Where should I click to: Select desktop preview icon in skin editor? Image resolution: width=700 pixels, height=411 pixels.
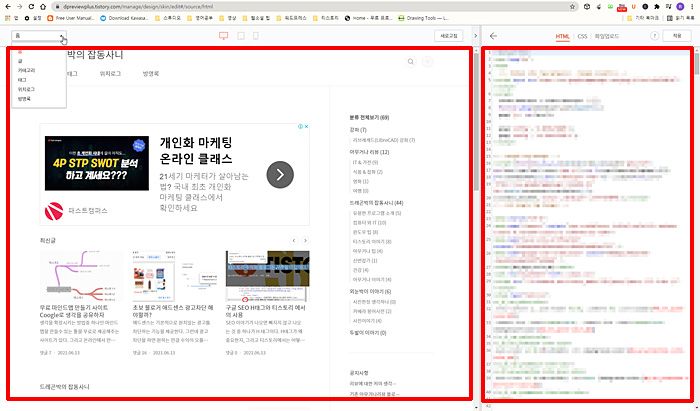tap(224, 36)
